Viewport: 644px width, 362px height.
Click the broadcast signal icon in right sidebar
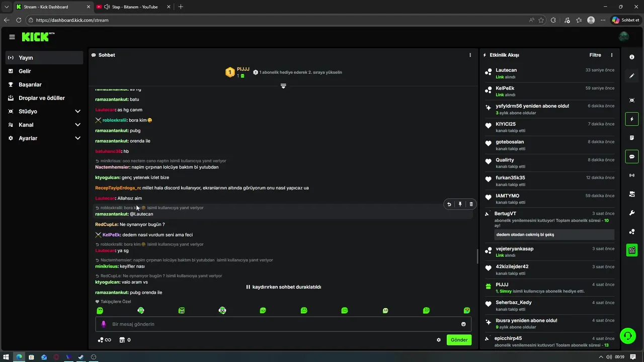coord(632,175)
